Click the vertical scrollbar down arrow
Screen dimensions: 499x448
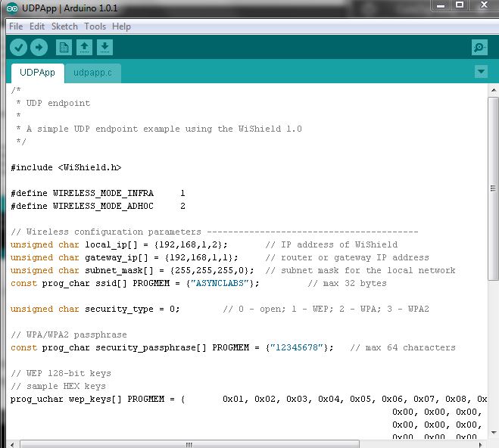pos(493,433)
